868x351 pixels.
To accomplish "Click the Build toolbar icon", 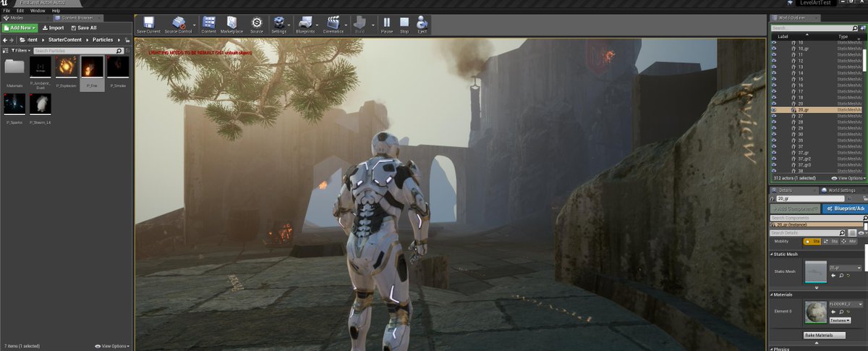I will pyautogui.click(x=359, y=25).
